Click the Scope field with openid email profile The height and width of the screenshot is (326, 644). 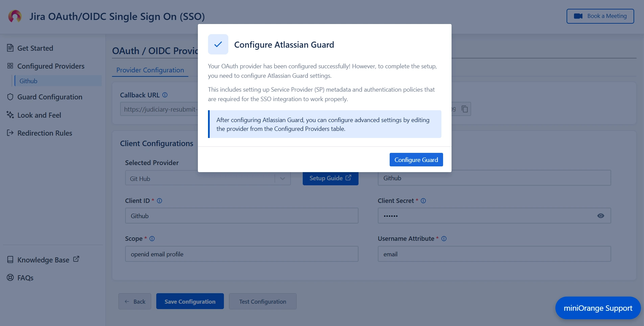[x=241, y=254]
